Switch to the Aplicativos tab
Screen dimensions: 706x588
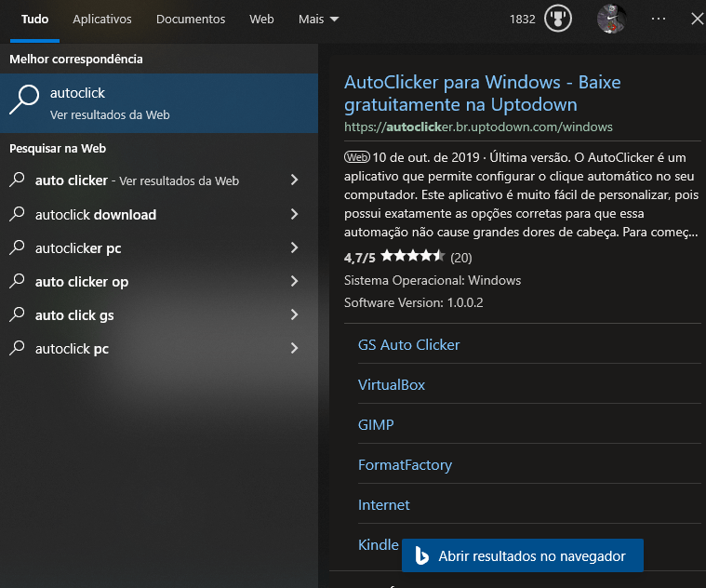[x=102, y=19]
